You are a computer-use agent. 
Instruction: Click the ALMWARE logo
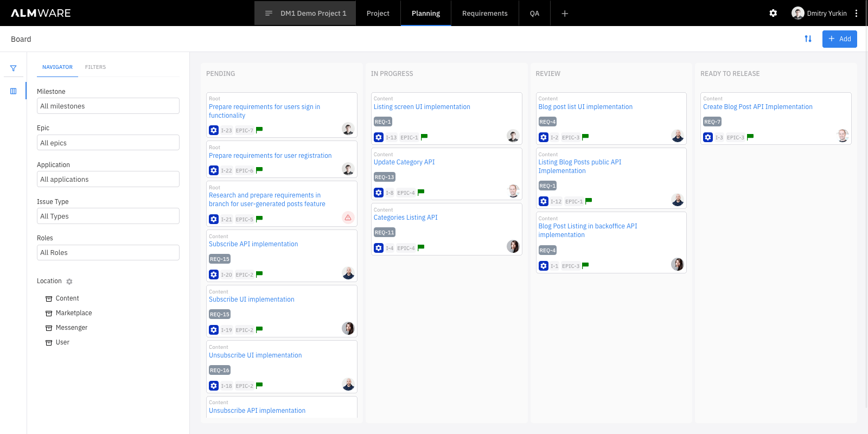pyautogui.click(x=41, y=13)
